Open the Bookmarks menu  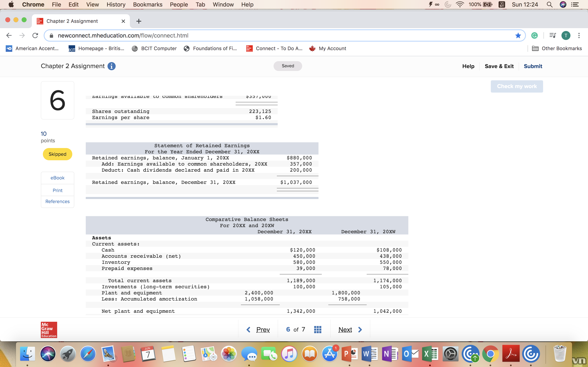click(x=148, y=4)
